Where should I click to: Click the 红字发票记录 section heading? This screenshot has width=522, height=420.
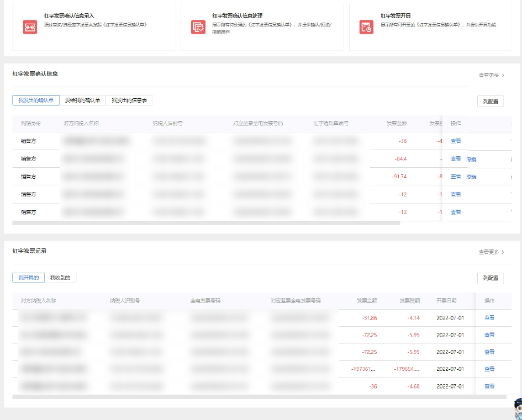click(x=29, y=251)
